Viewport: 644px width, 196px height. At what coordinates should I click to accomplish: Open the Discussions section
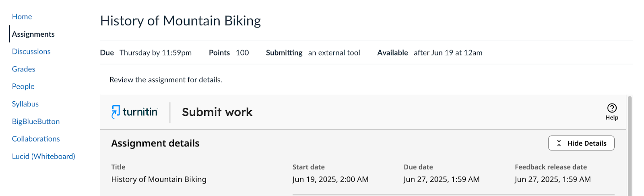31,52
